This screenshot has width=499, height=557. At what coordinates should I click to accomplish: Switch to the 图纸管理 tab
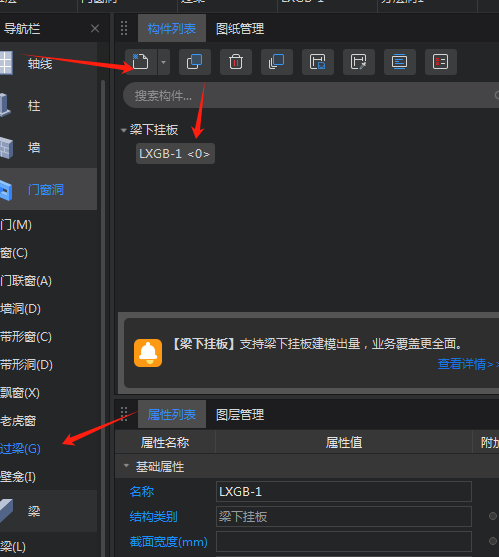click(x=240, y=29)
